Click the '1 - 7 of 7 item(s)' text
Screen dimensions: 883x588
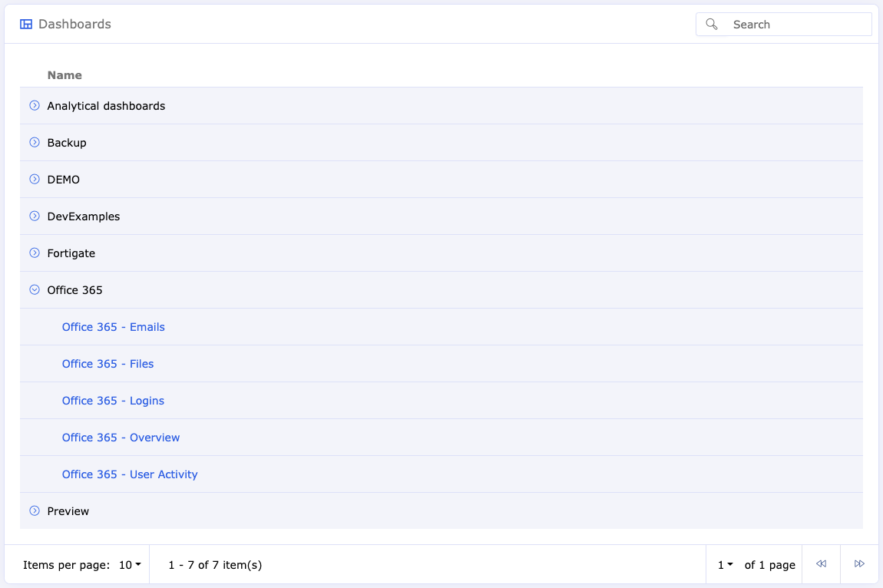click(x=215, y=565)
